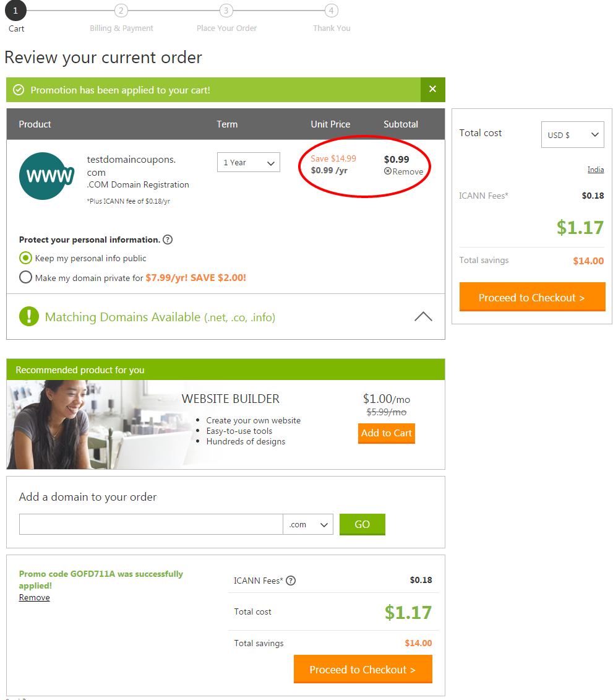
Task: Click the ICANN Fees help question icon
Action: [291, 581]
